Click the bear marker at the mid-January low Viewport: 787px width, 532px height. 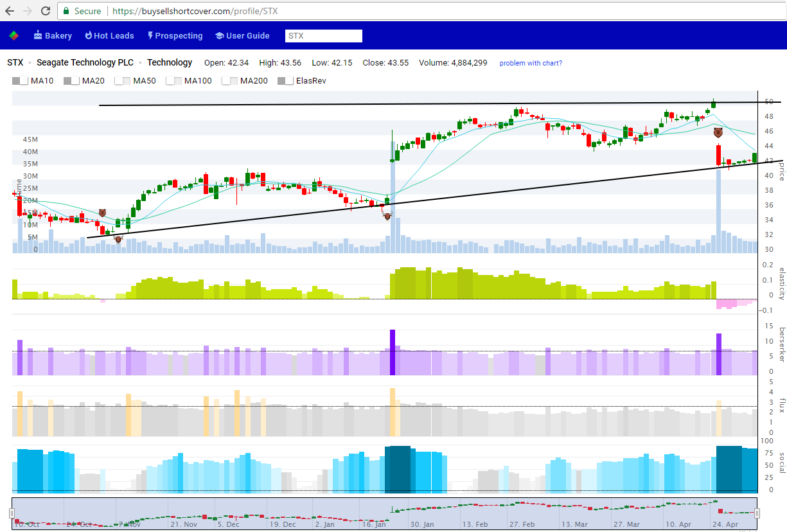[x=387, y=217]
